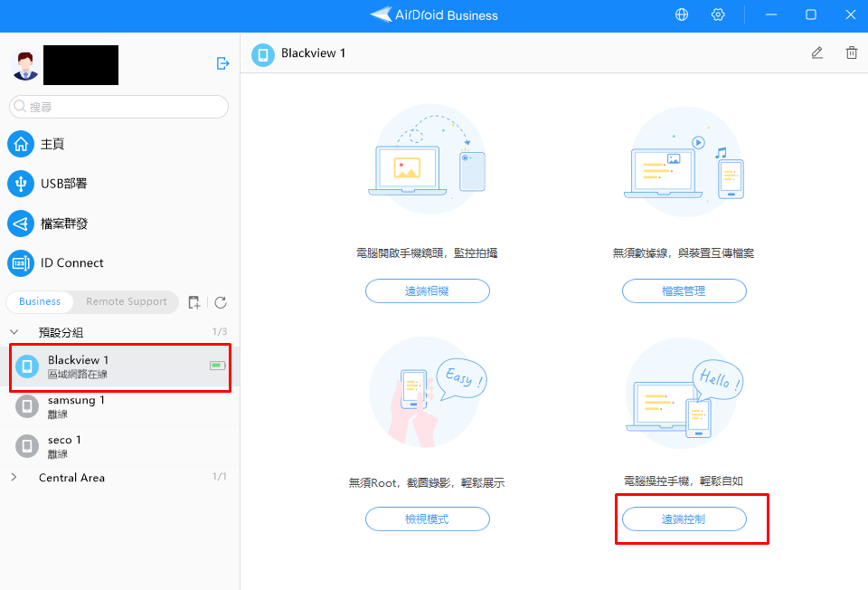Expand the Central Area group
This screenshot has width=868, height=590.
coord(14,477)
